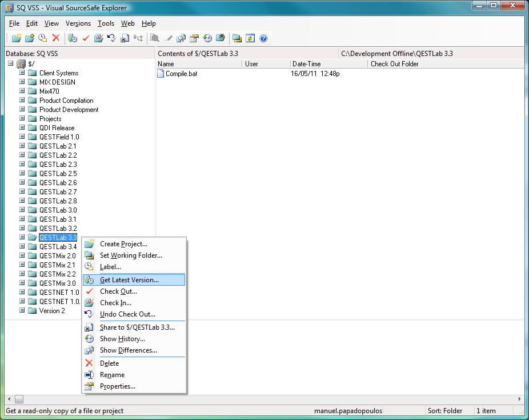
Task: Click the red Delete toolbar icon
Action: tap(56, 38)
